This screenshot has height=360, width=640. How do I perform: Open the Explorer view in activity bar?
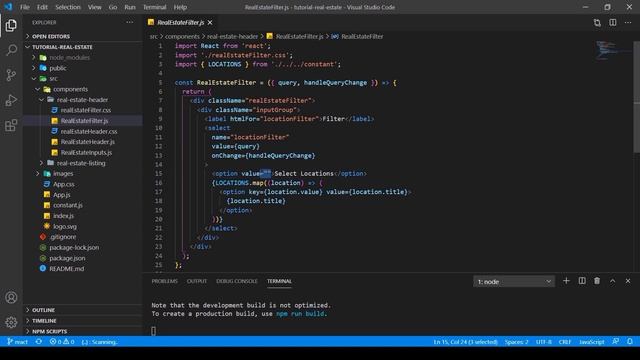[x=11, y=26]
